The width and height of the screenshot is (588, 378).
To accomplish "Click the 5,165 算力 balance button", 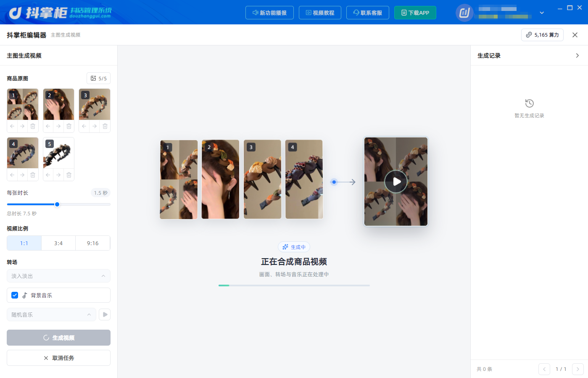I will (542, 35).
